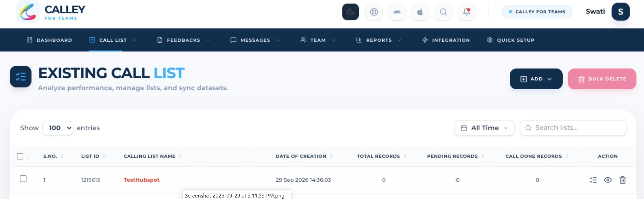Click the Reports bar chart icon
644x199 pixels.
point(359,40)
